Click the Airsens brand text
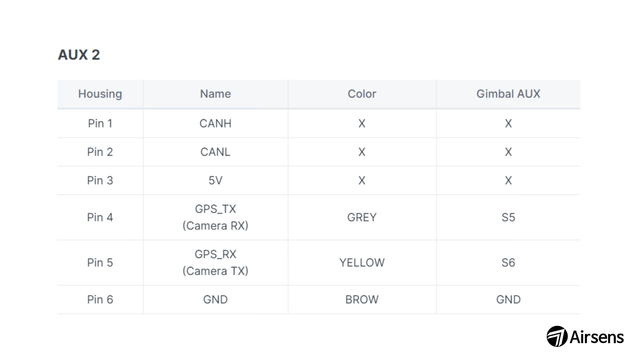 pyautogui.click(x=597, y=337)
